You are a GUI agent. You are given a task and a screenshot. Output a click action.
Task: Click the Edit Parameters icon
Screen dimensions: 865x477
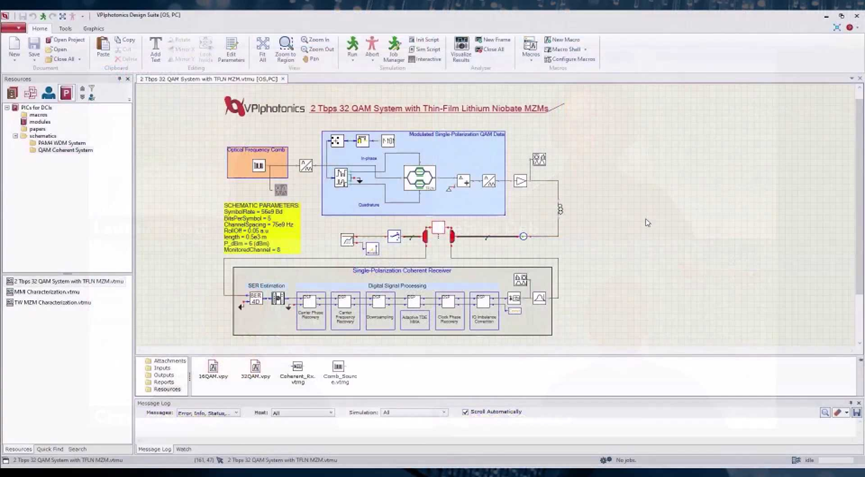click(231, 49)
